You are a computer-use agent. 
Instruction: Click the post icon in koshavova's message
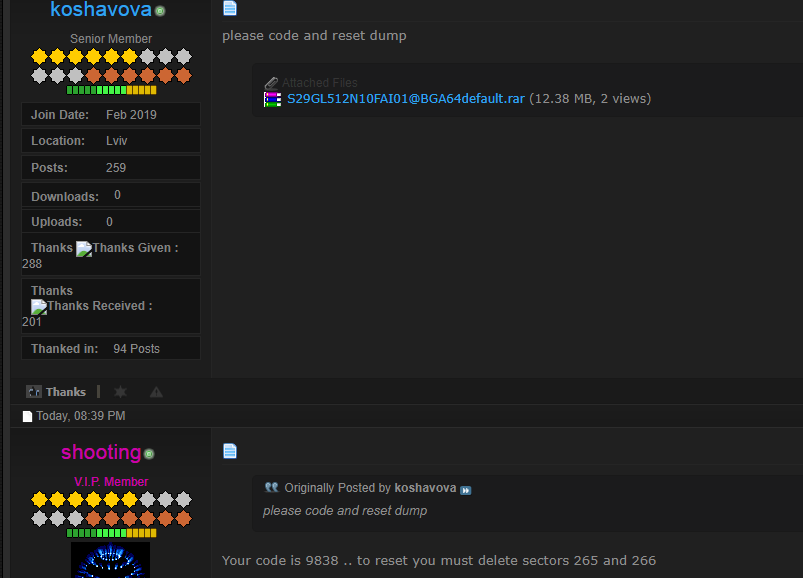tap(230, 9)
